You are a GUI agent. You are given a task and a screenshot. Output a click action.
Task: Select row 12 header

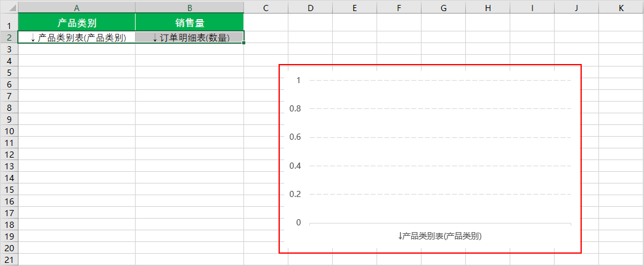9,155
